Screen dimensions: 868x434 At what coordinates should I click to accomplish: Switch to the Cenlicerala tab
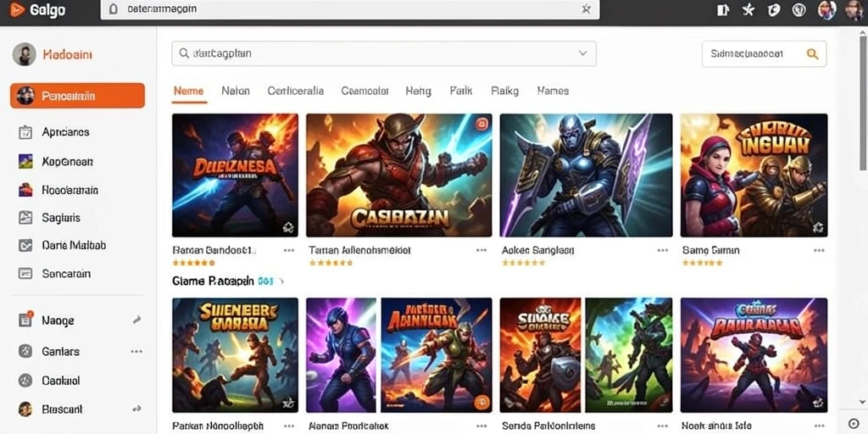295,91
